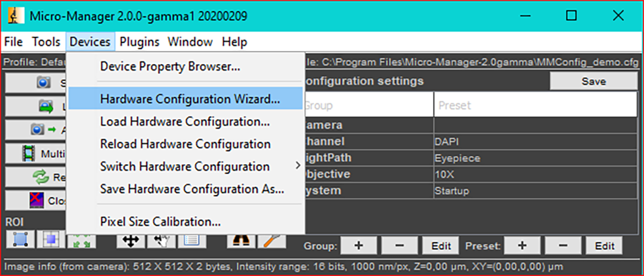Screen dimensions: 644x276
Task: Open autofocus settings with the wrench icon
Action: [x=271, y=240]
